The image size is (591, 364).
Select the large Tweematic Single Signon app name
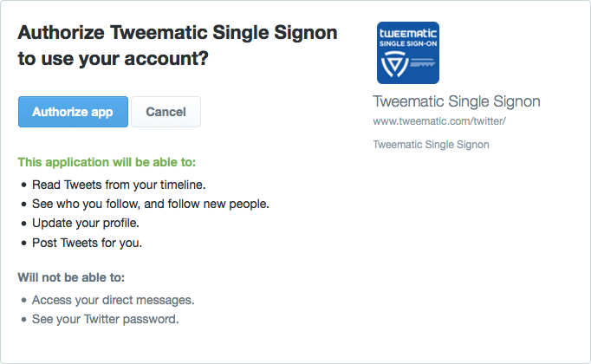[x=457, y=101]
